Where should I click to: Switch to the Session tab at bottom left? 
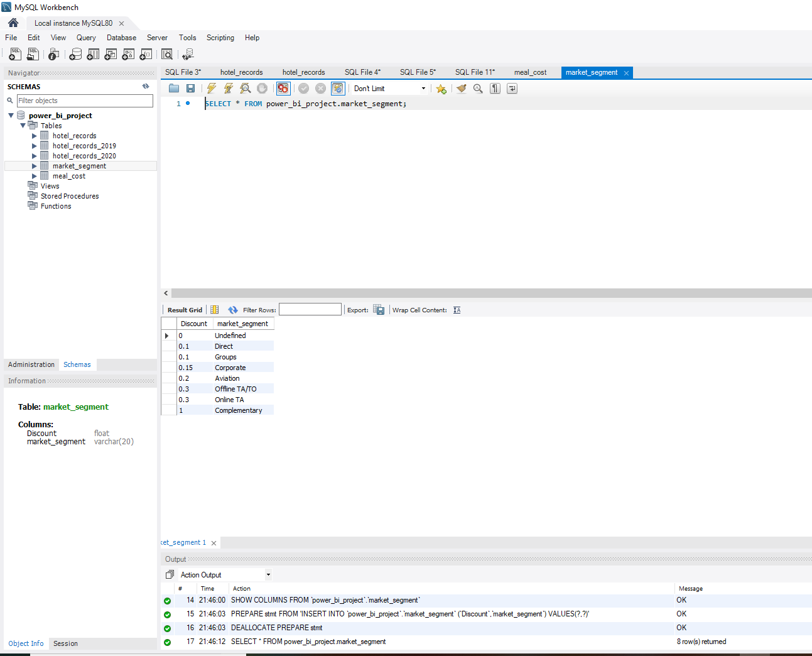[x=65, y=643]
